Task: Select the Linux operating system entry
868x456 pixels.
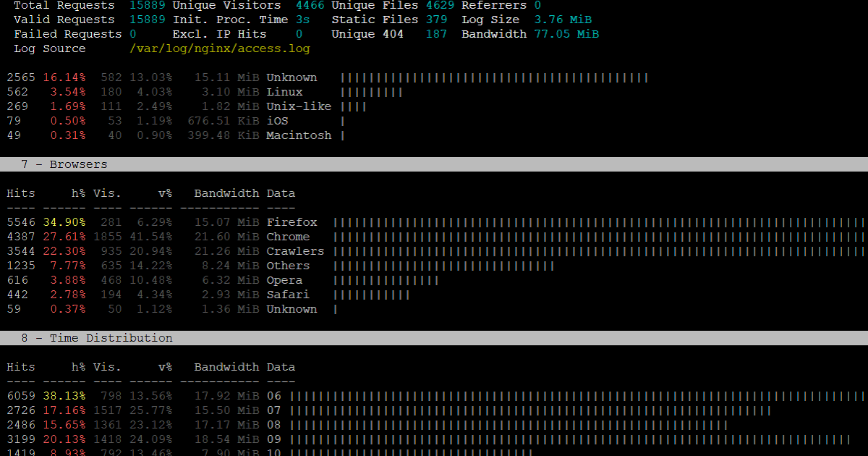Action: click(284, 91)
